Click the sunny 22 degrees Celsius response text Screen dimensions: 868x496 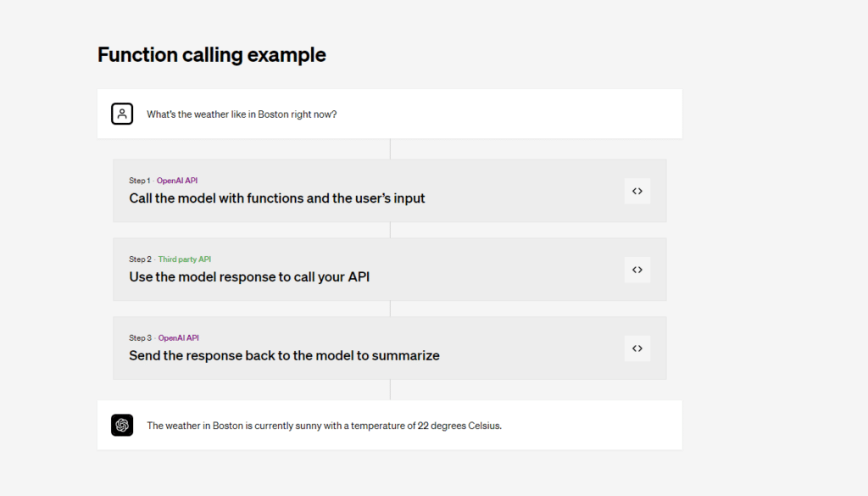324,426
